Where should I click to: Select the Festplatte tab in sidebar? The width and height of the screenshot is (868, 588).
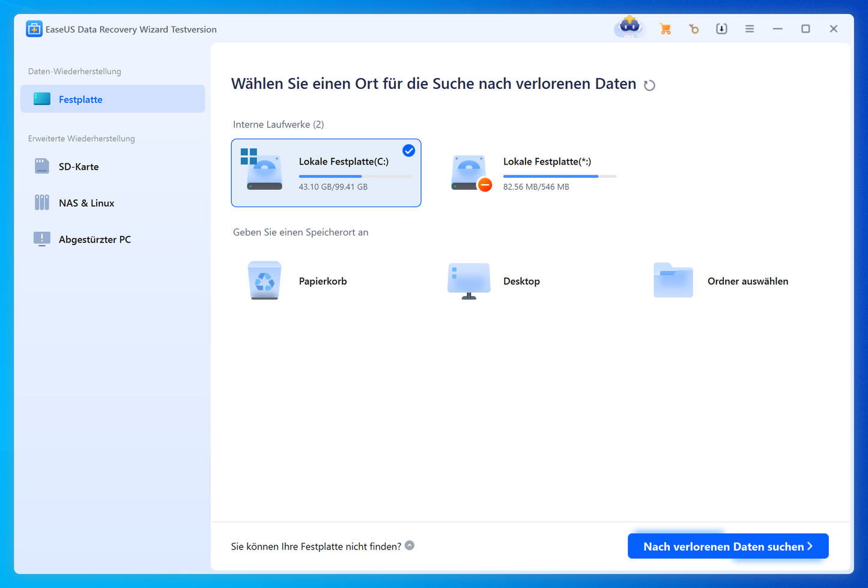(x=113, y=99)
